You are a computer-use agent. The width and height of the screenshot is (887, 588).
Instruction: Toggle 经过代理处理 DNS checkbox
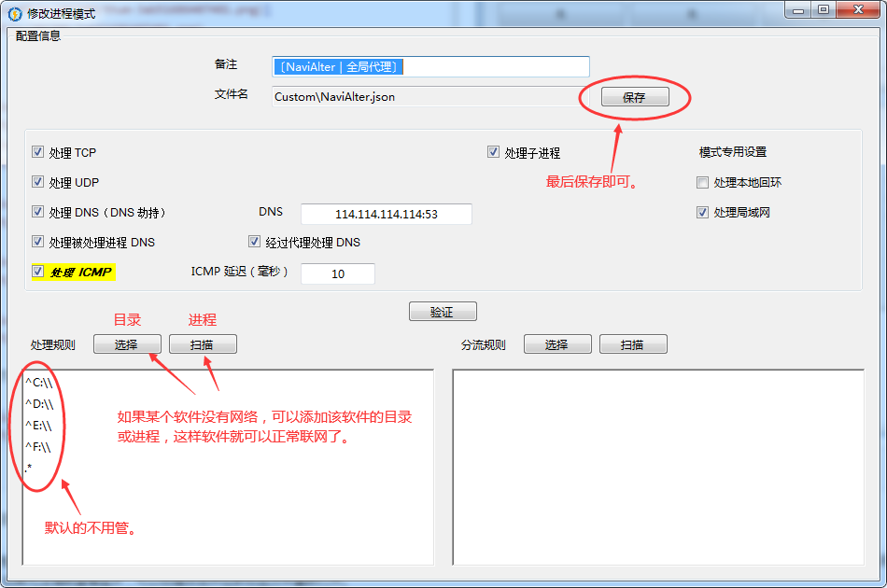click(x=255, y=242)
